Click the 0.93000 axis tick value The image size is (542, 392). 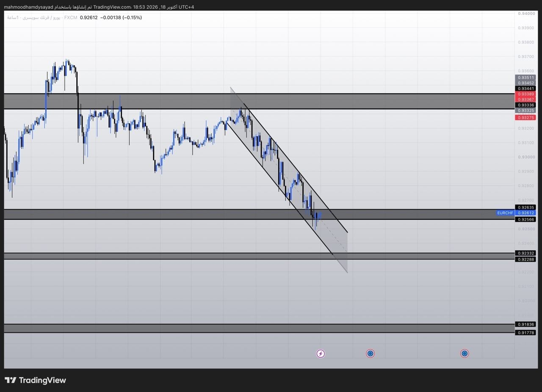(525, 157)
